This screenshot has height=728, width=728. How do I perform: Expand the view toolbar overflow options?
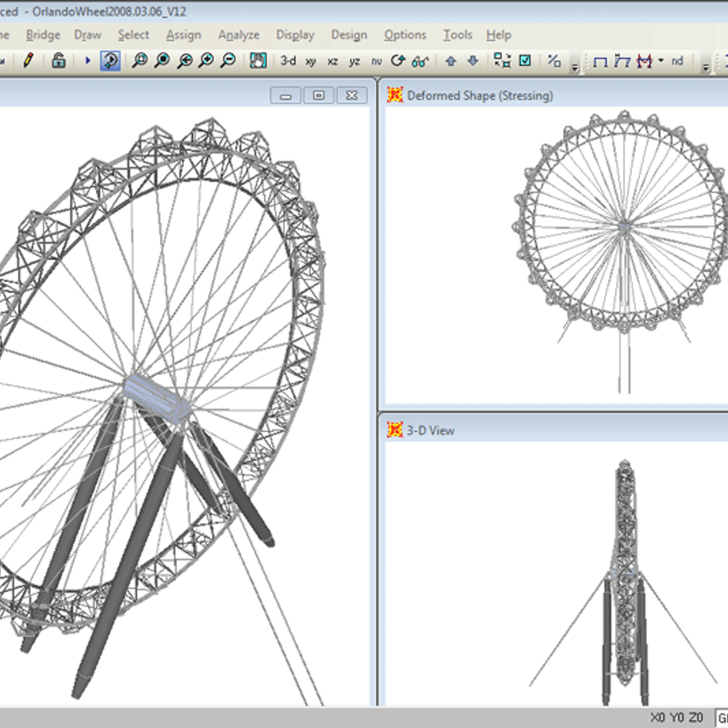[x=575, y=66]
